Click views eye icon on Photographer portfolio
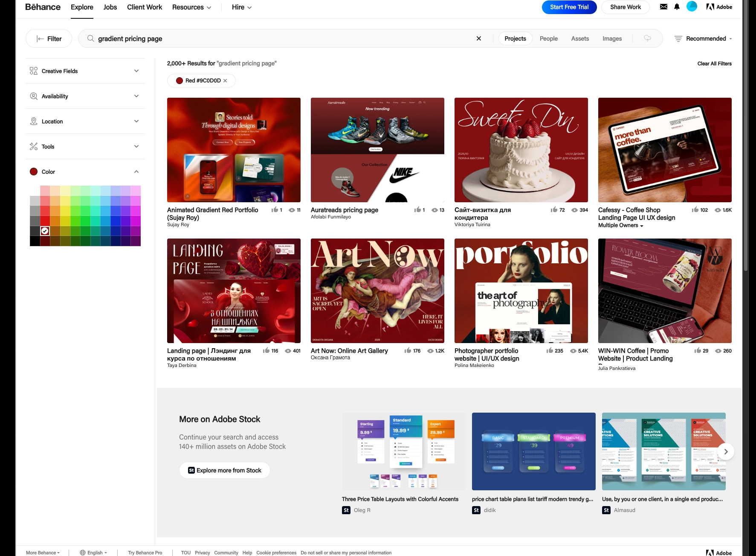The image size is (756, 556). (573, 351)
